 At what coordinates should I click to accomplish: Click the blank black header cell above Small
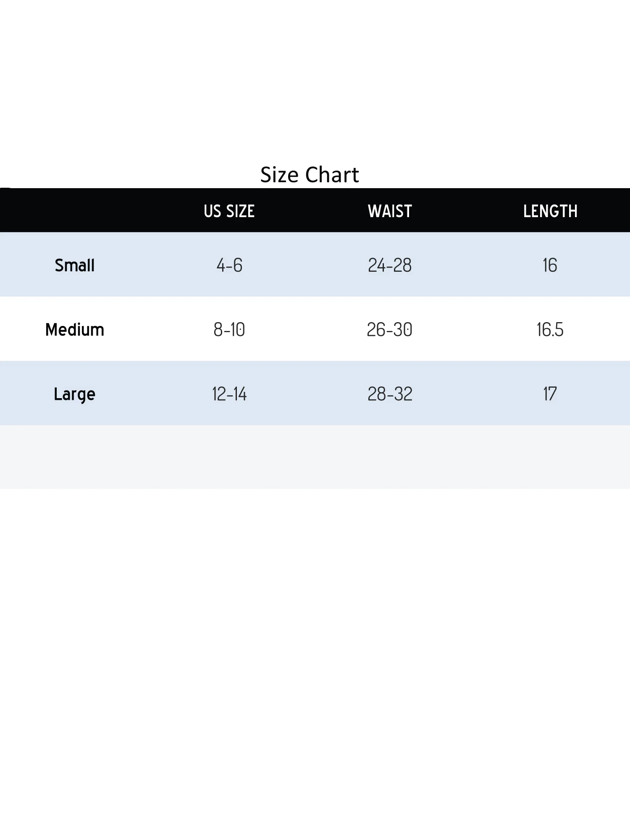[x=75, y=211]
